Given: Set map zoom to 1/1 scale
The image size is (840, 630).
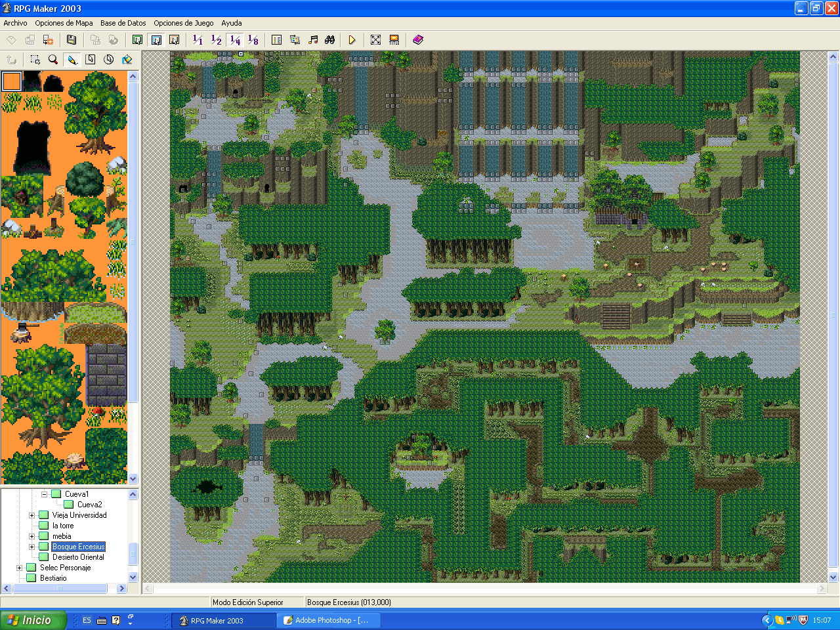Looking at the screenshot, I should tap(198, 40).
